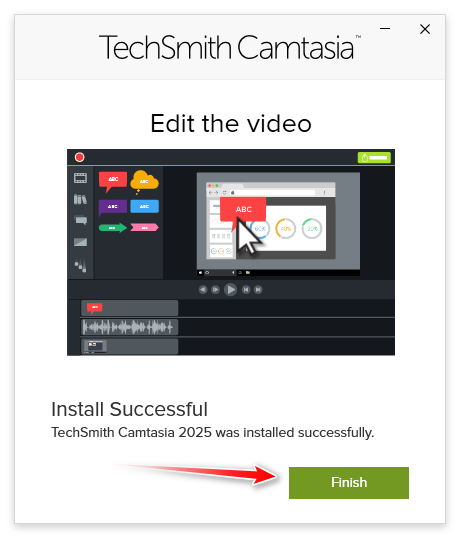Select the behaviors animation sidebar icon

point(81,265)
